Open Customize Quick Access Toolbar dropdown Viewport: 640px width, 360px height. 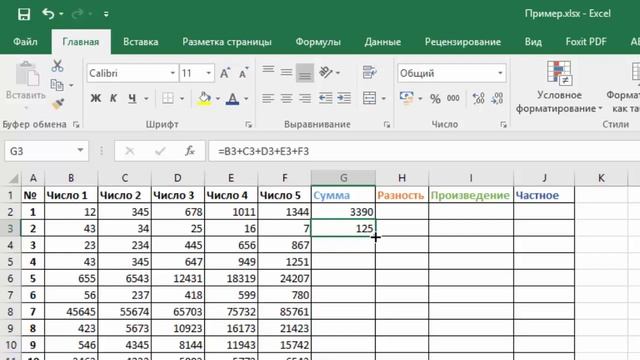(106, 14)
